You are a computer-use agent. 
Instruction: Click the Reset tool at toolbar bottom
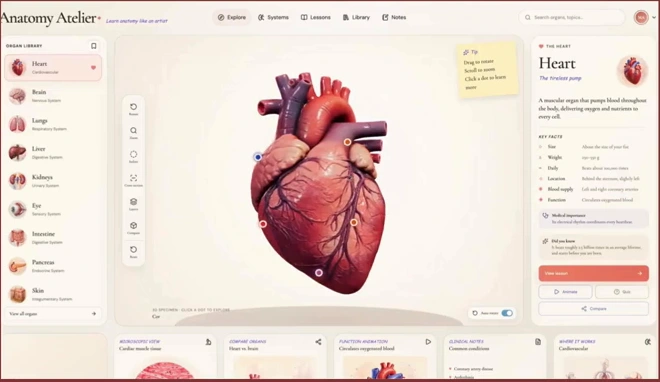tap(133, 252)
